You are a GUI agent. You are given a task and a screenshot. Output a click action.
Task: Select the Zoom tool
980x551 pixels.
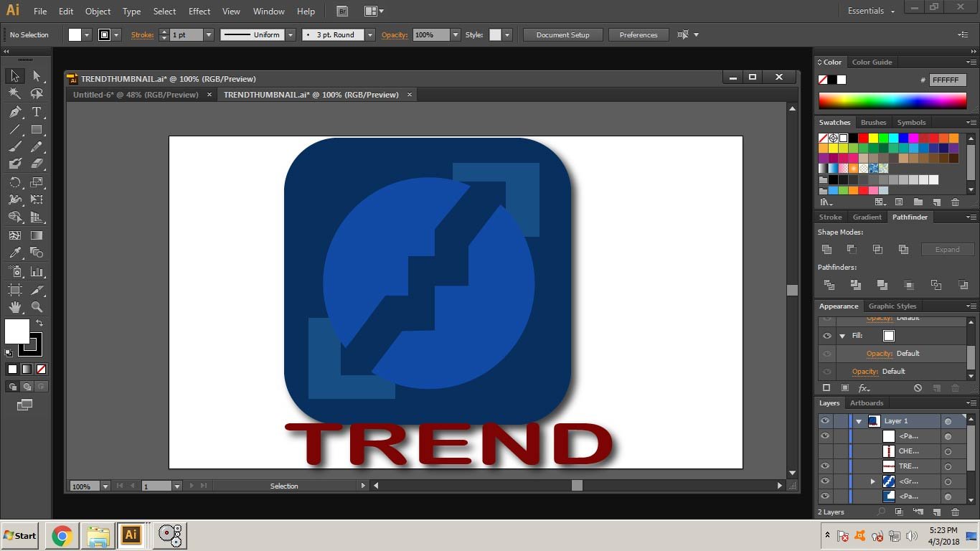click(x=37, y=307)
